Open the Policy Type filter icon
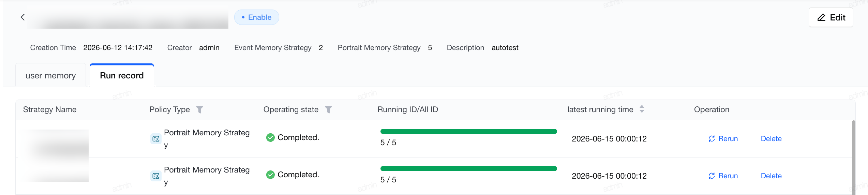Viewport: 868px width, 195px height. coord(199,109)
